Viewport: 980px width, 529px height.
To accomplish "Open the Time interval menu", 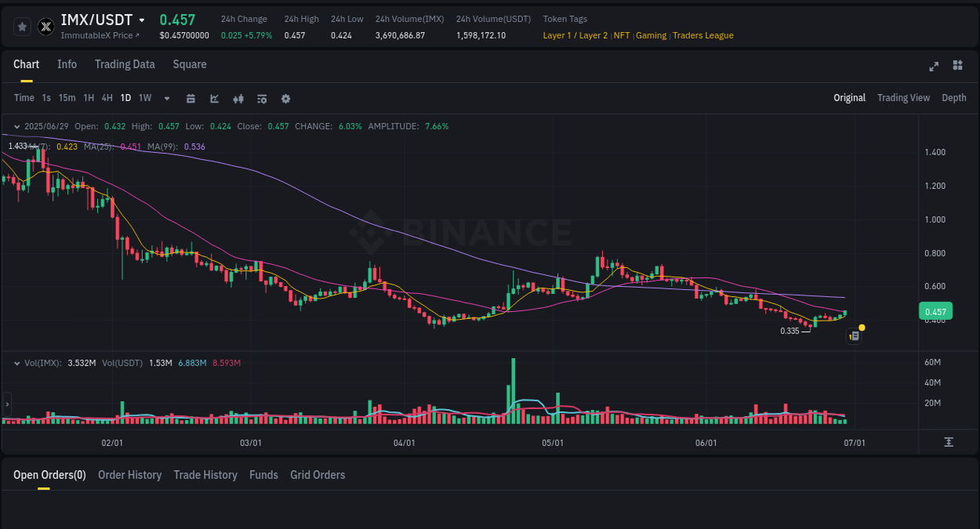I will pos(24,98).
